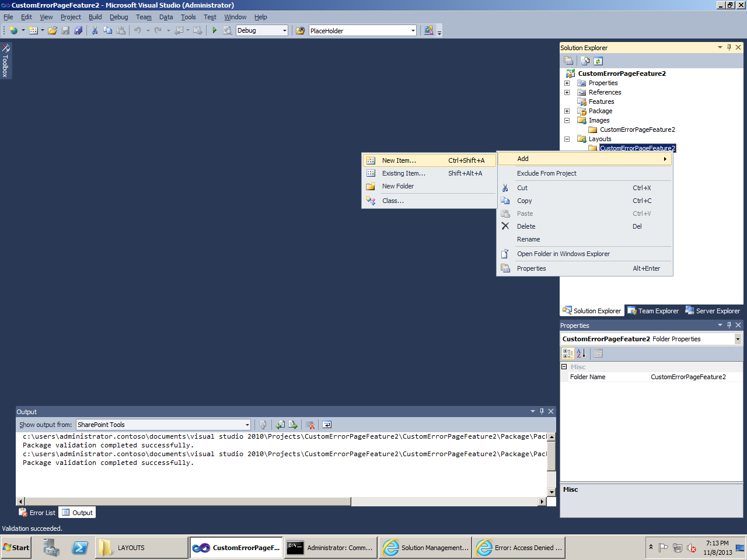Click the Windows Start button

pos(16,548)
